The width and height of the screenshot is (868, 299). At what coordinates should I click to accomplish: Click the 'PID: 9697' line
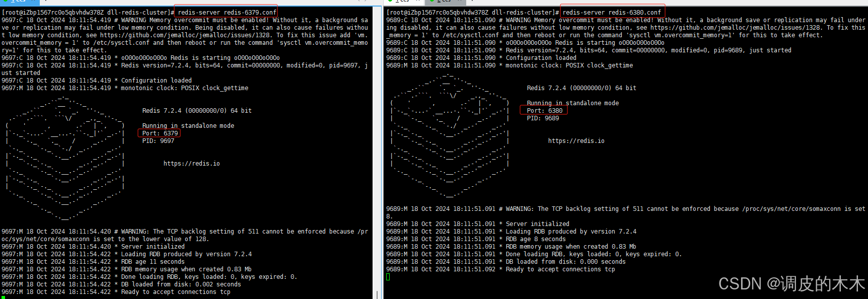[x=158, y=141]
